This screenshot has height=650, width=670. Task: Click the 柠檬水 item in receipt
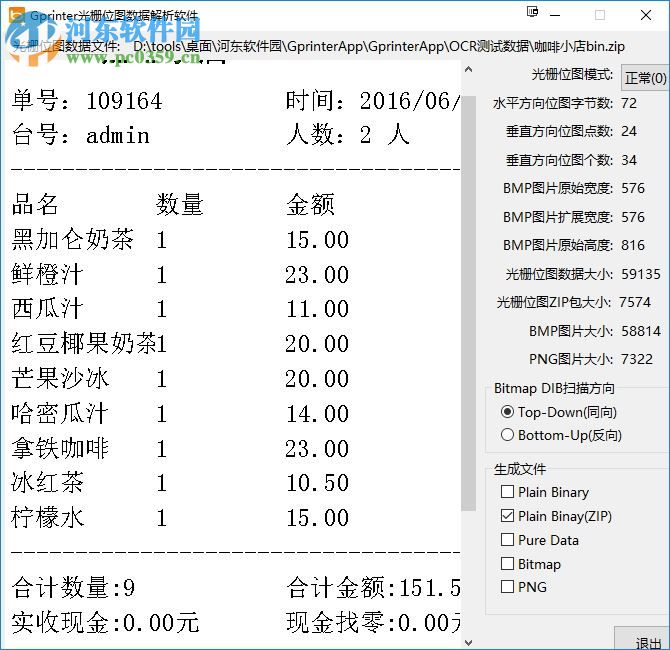tap(47, 518)
